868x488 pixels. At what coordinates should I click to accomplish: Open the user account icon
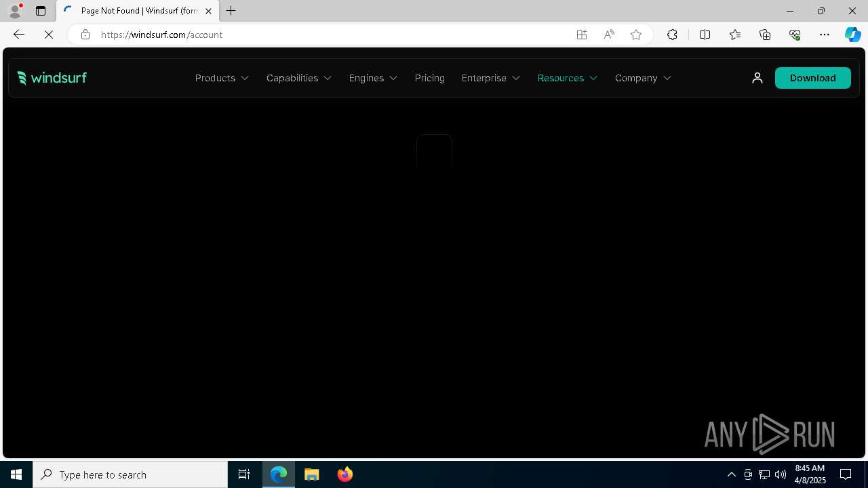[757, 78]
